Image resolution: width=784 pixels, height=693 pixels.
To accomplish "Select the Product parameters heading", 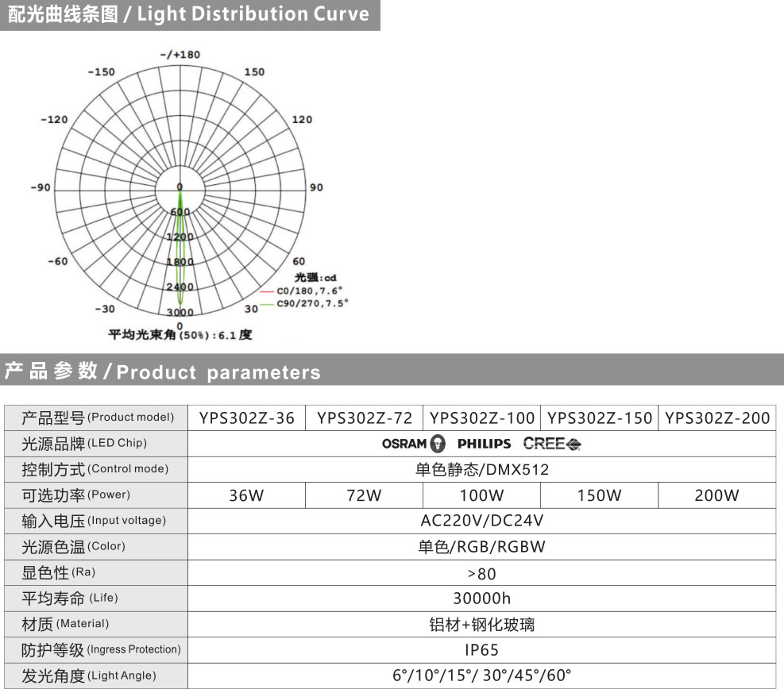I will (163, 372).
